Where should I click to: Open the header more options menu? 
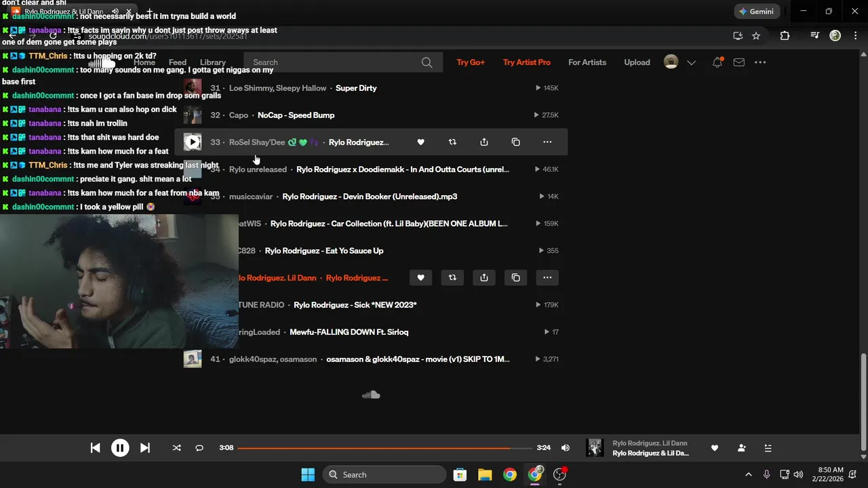pyautogui.click(x=760, y=62)
